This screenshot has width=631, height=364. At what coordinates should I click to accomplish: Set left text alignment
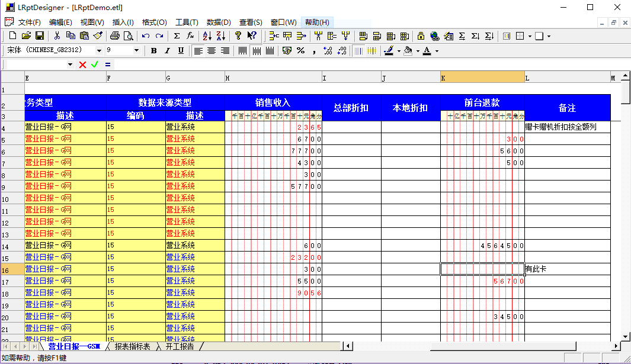198,51
